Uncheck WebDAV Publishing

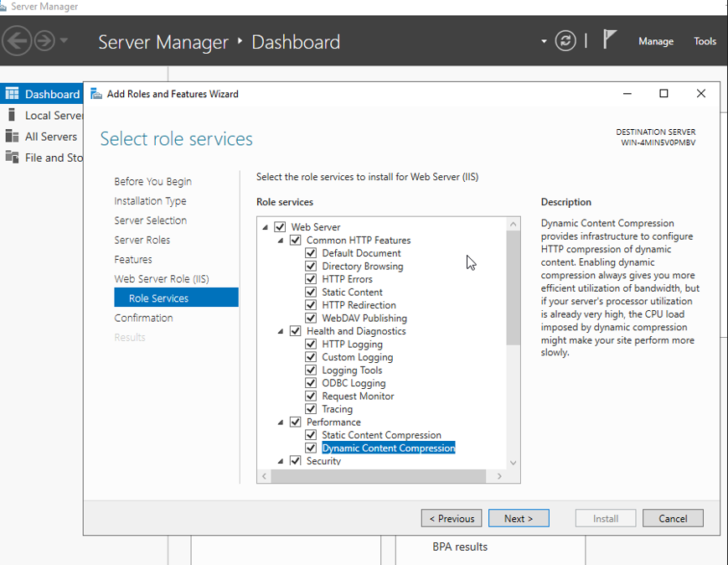click(x=311, y=318)
